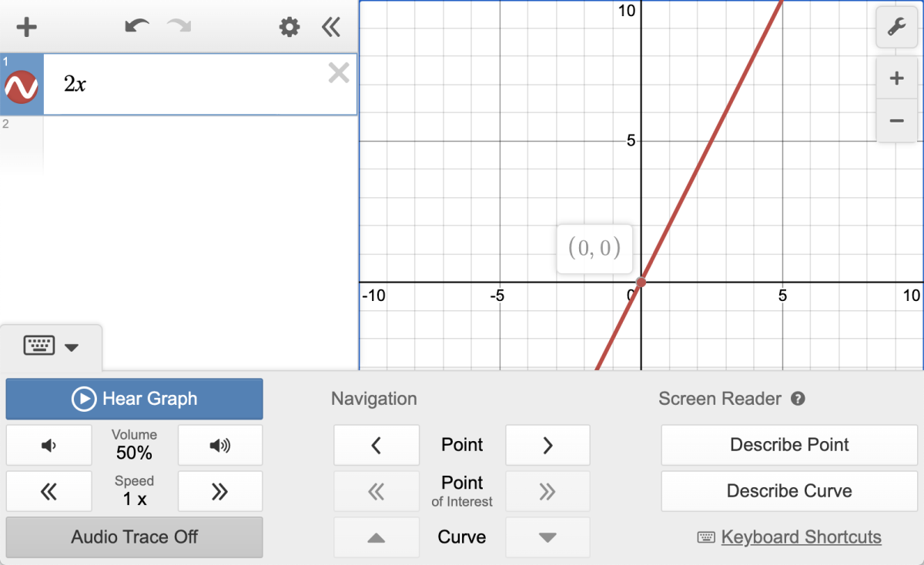Toggle Audio Trace Off to on
Screen dimensions: 924x565
coord(134,537)
